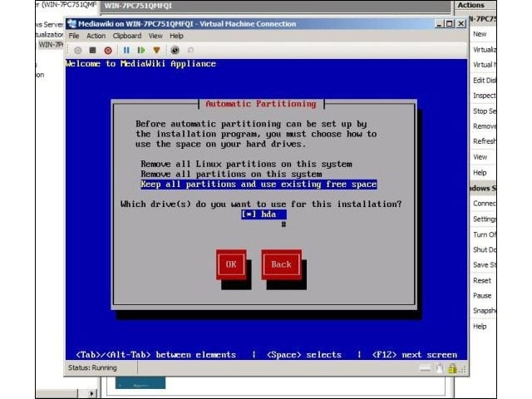
Task: Click Save State in the Actions pane
Action: pos(484,265)
